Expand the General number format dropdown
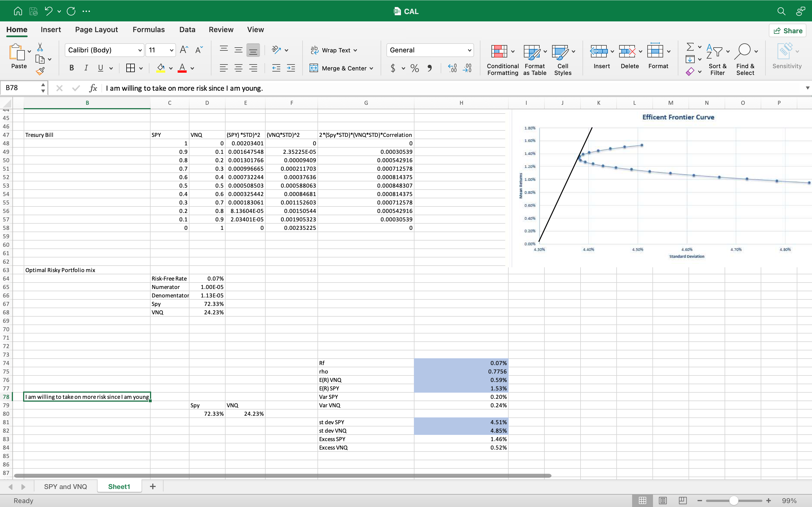Screen dimensions: 812x507 pyautogui.click(x=469, y=50)
